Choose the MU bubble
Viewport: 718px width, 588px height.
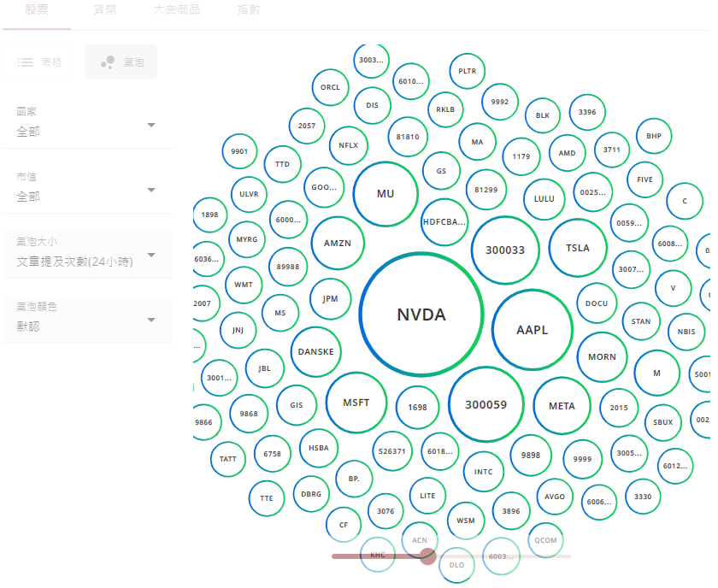click(385, 194)
